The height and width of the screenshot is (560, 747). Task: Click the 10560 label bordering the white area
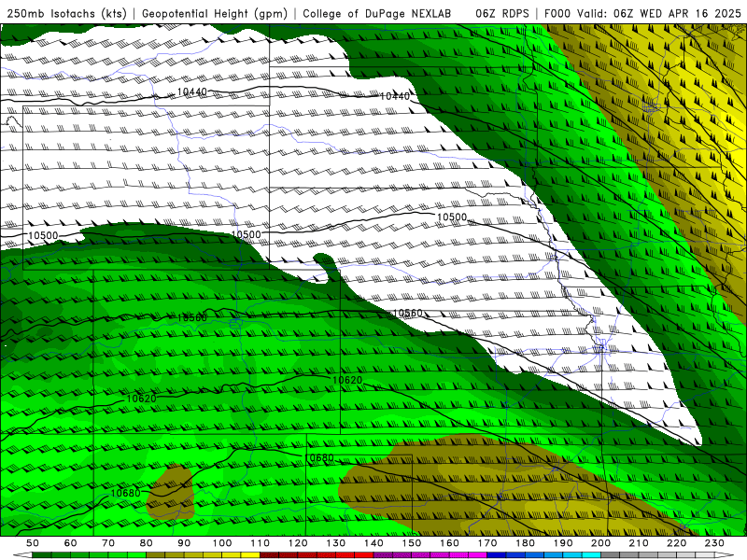[x=407, y=313]
